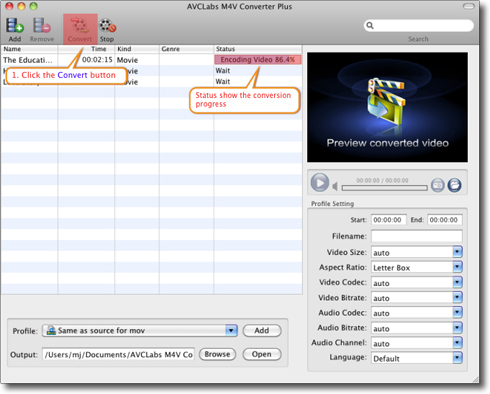Click the Browse button
This screenshot has width=490, height=394.
217,354
